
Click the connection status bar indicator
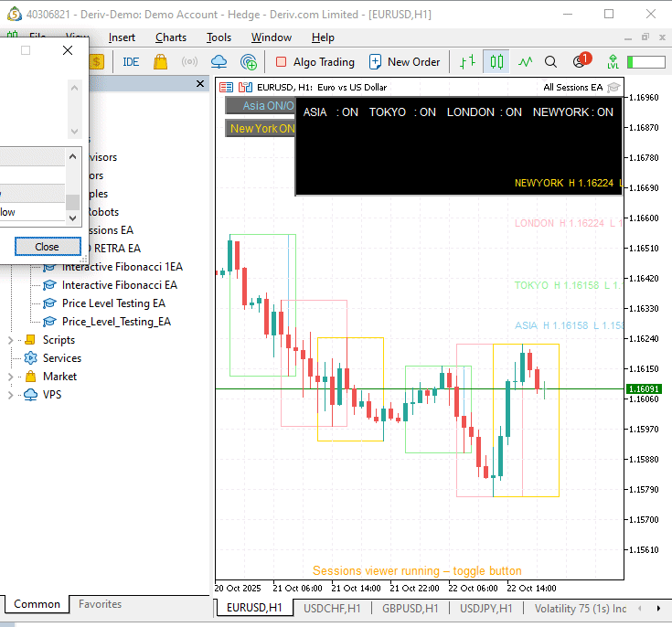(x=645, y=62)
